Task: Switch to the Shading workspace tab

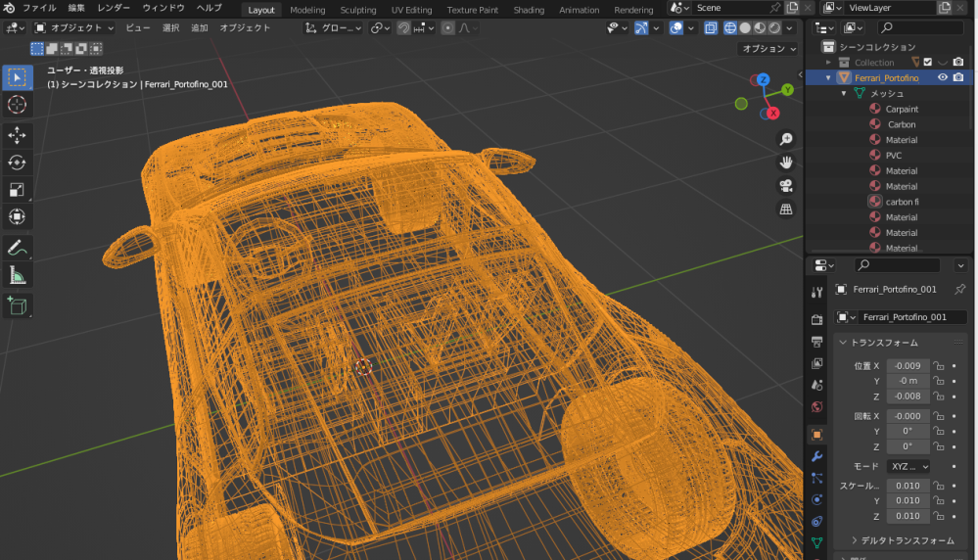Action: point(529,10)
